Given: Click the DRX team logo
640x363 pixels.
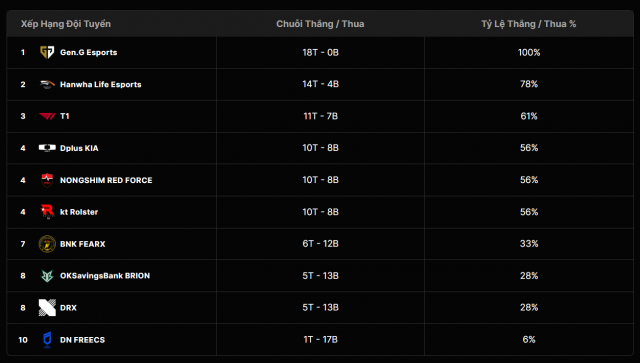Looking at the screenshot, I should (x=47, y=307).
